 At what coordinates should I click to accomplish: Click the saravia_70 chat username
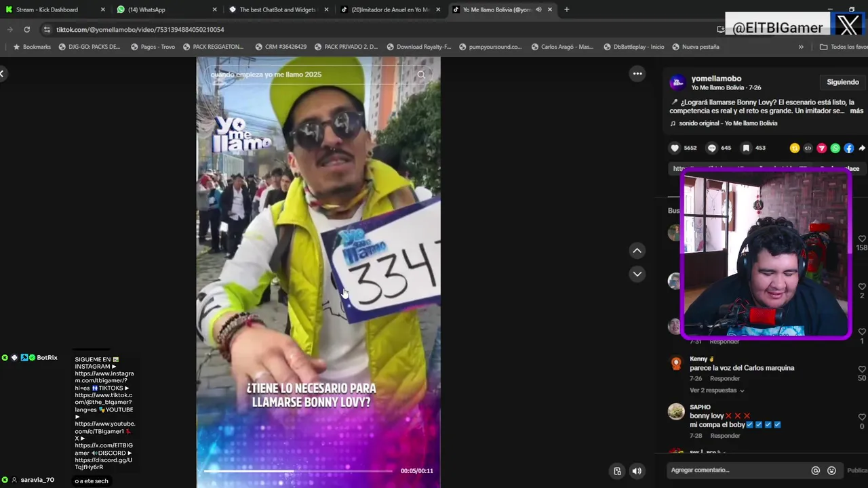[37, 480]
